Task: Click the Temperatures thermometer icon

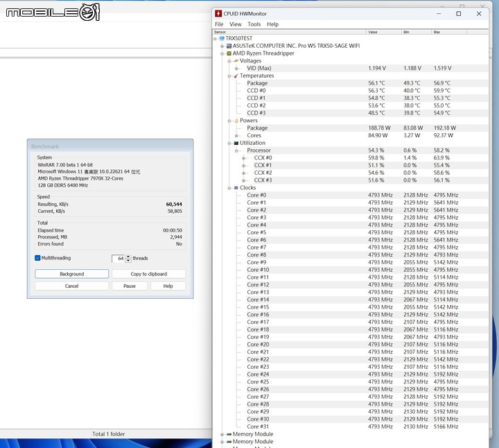Action: [x=236, y=76]
